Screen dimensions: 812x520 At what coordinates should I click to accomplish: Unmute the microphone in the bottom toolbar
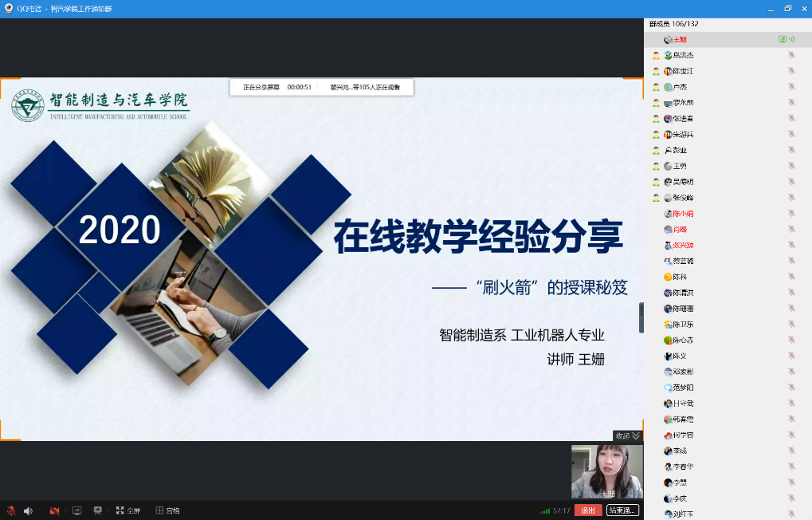coord(11,510)
